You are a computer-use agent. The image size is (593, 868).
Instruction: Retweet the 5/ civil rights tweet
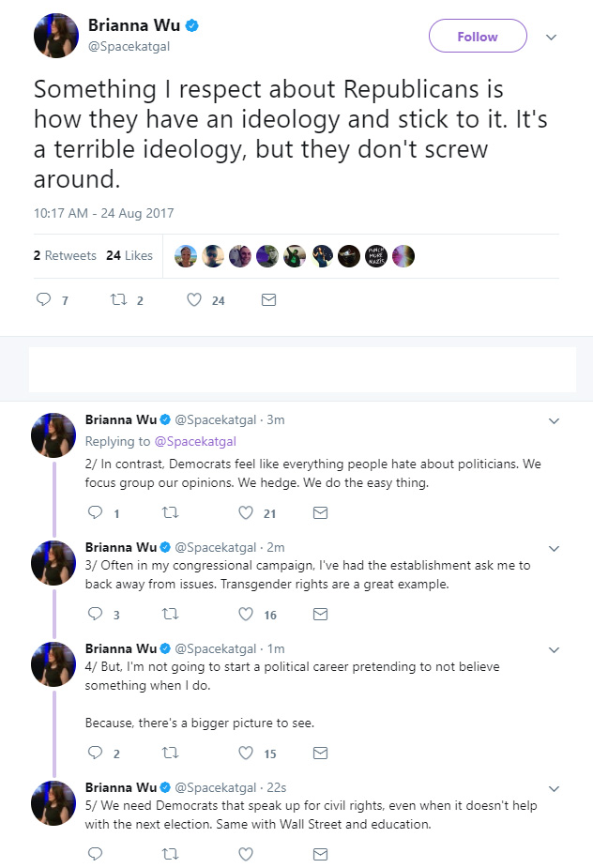click(x=170, y=854)
